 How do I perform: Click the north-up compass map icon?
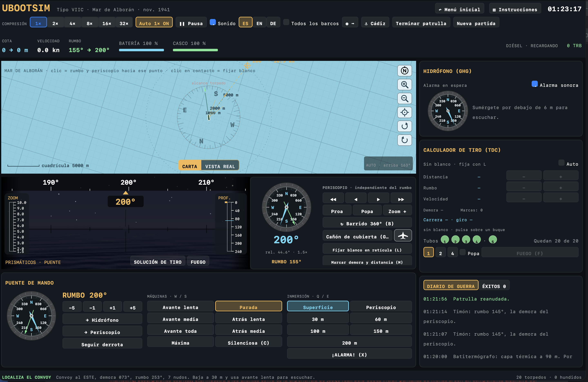tap(404, 71)
